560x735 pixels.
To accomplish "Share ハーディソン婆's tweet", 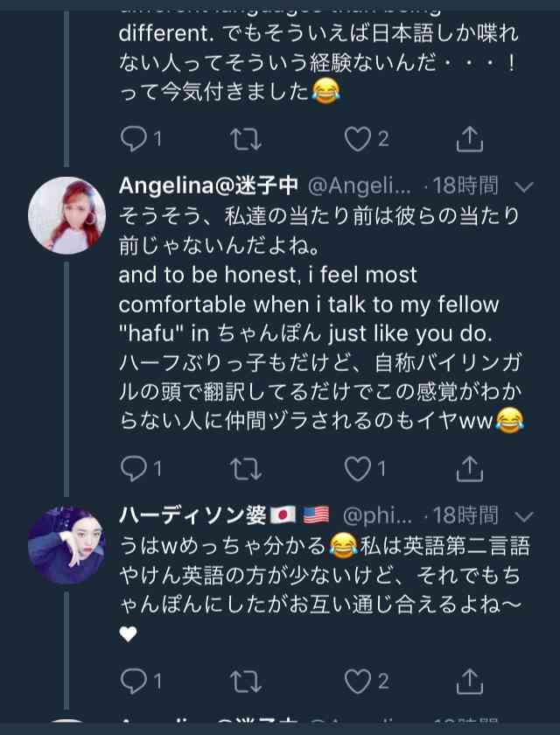I will click(x=470, y=680).
